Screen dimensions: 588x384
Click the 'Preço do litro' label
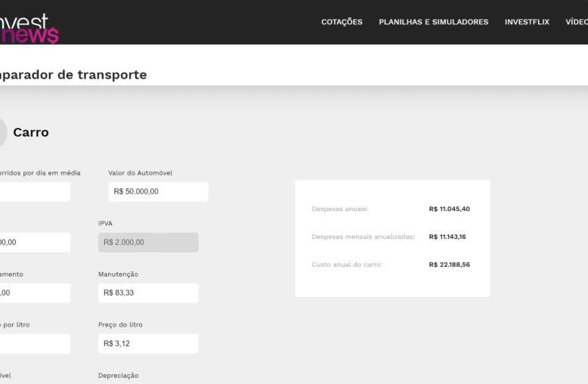pyautogui.click(x=120, y=325)
